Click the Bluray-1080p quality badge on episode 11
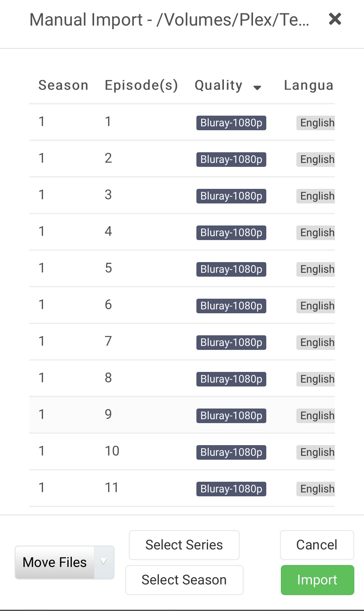Screen dimensions: 364x611 click(231, 489)
